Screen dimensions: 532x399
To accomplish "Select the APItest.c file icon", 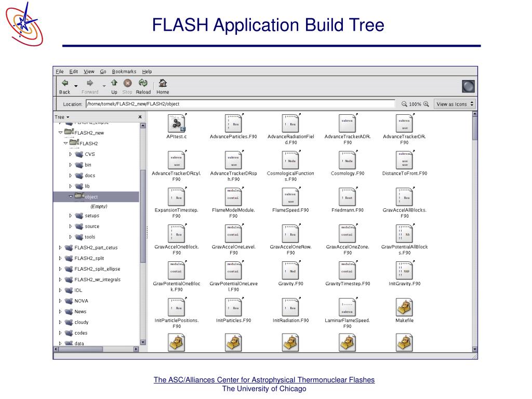I will pos(177,124).
